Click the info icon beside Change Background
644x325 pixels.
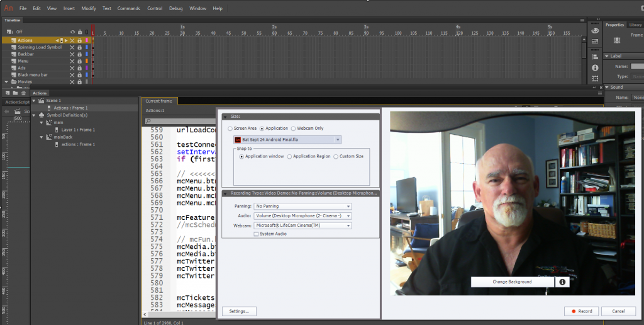coord(562,282)
